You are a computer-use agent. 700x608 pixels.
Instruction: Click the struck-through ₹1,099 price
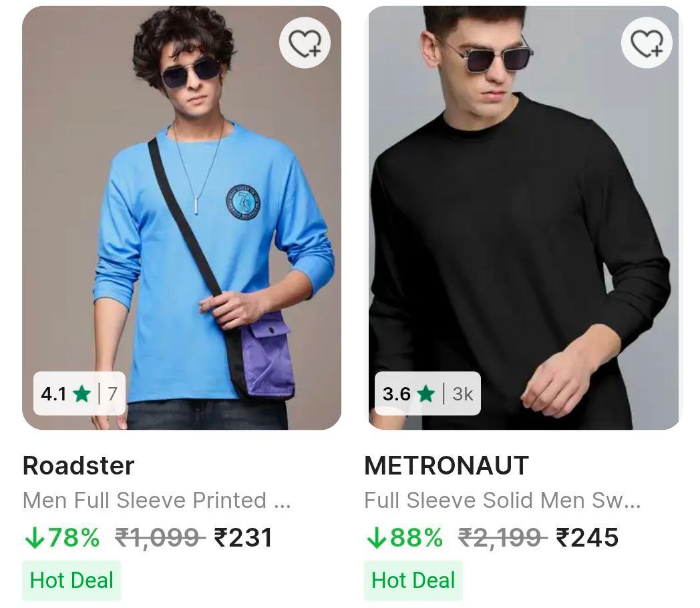click(160, 537)
